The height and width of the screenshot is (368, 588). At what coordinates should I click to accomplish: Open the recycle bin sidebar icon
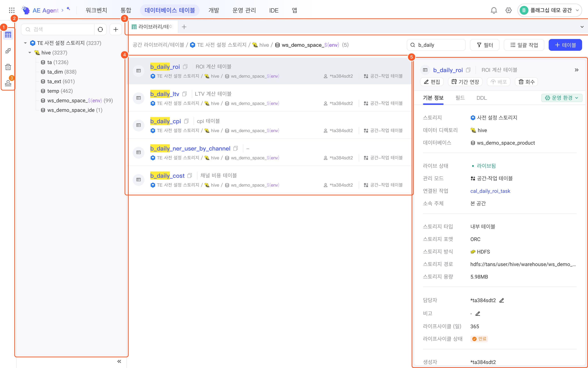[x=8, y=67]
